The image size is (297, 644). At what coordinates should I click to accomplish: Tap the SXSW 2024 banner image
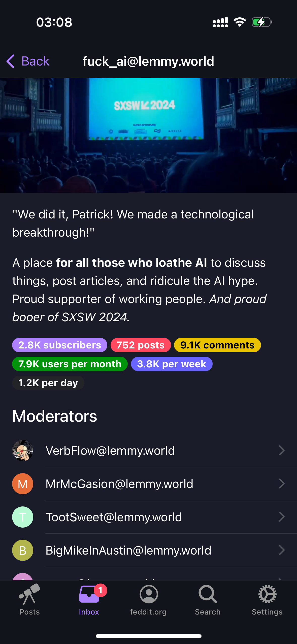click(x=149, y=135)
